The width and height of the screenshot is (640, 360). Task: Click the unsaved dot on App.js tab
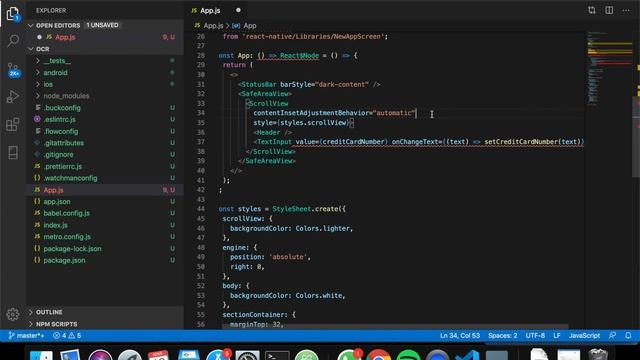click(238, 10)
